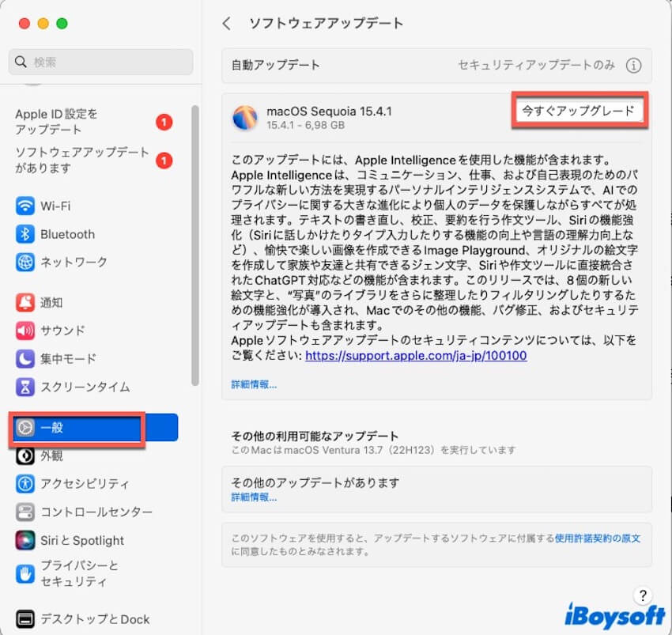Click 詳細情報 under the Sequoia description

pyautogui.click(x=254, y=384)
